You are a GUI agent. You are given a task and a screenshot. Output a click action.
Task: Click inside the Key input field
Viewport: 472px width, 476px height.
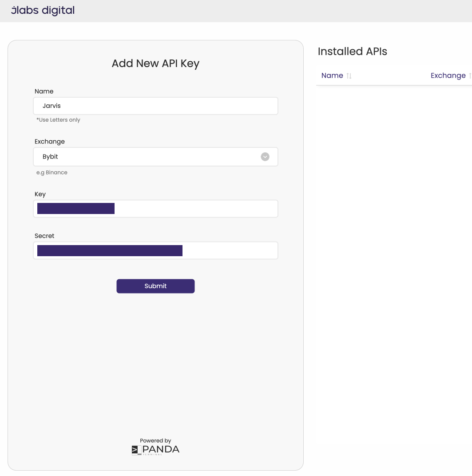[x=195, y=209]
